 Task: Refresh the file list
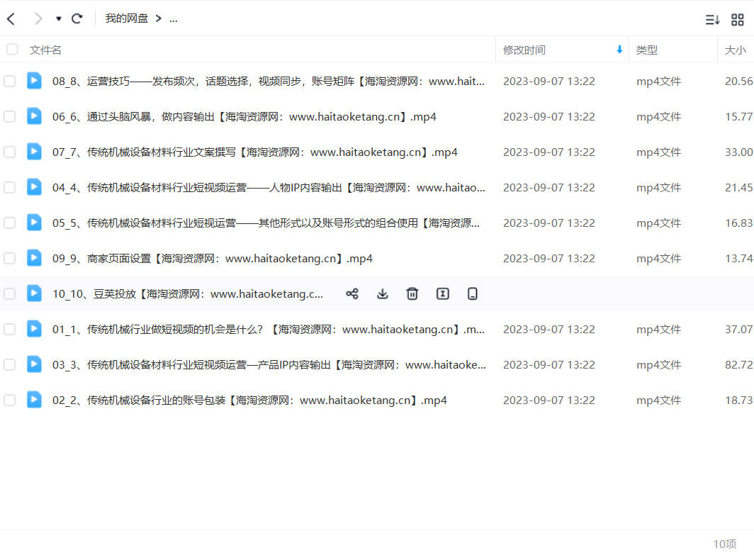click(77, 18)
